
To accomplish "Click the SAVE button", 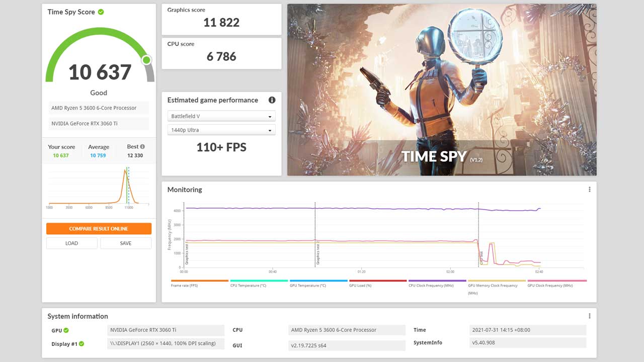I will pyautogui.click(x=126, y=243).
